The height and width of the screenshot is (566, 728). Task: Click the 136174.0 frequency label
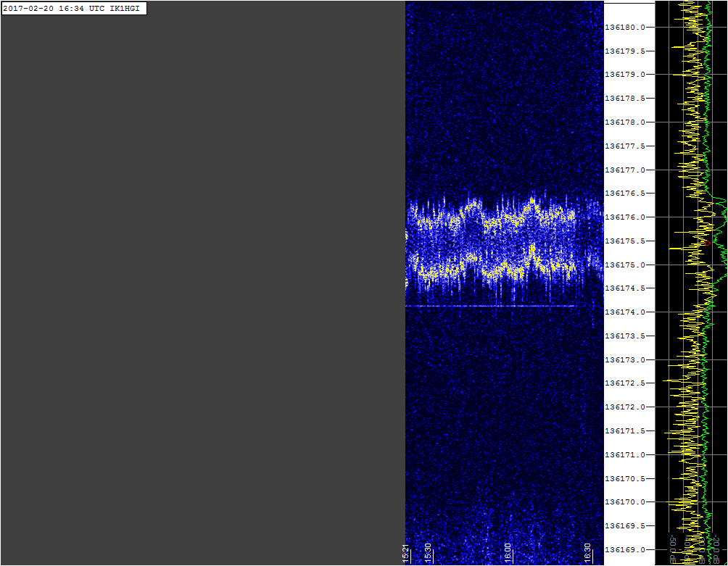pyautogui.click(x=625, y=312)
